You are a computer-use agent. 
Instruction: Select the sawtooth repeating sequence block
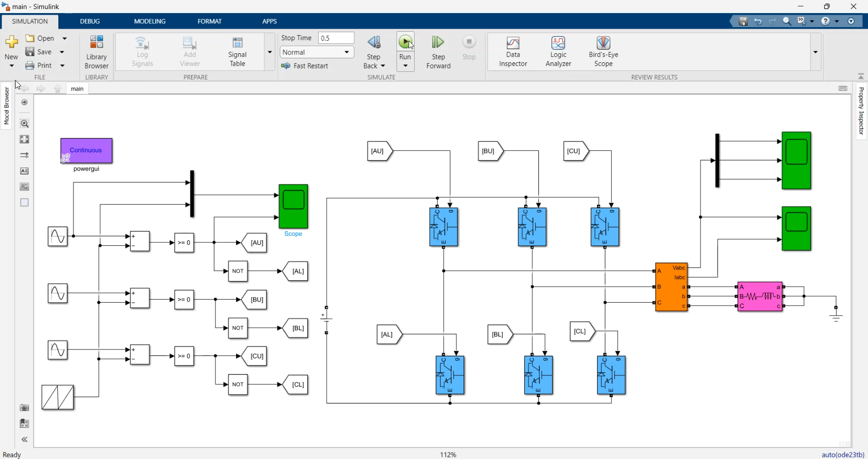click(58, 398)
